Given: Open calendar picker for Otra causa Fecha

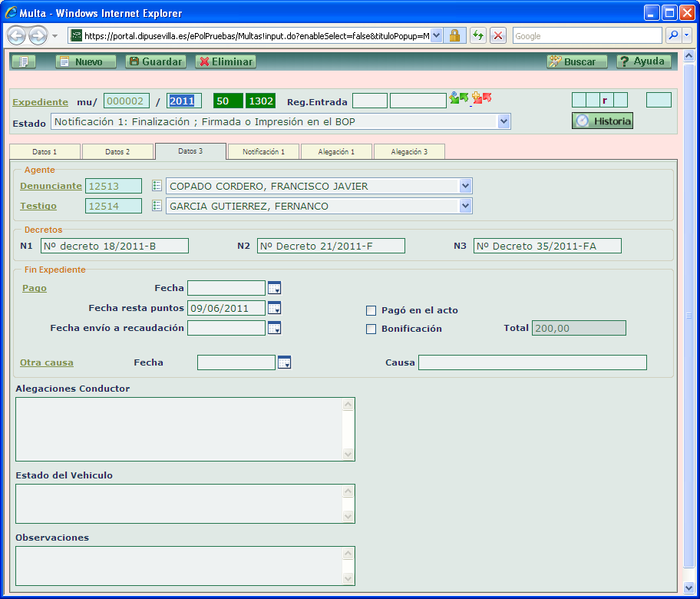Looking at the screenshot, I should (284, 362).
